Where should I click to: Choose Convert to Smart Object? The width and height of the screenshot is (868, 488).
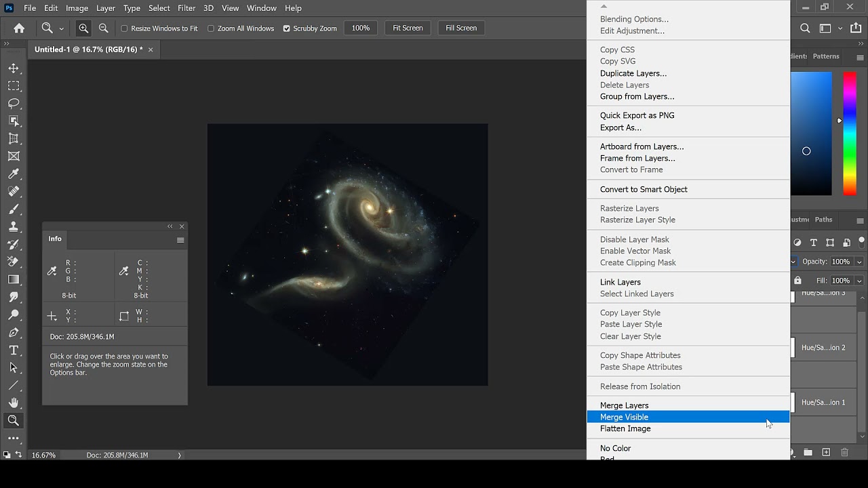click(x=688, y=189)
